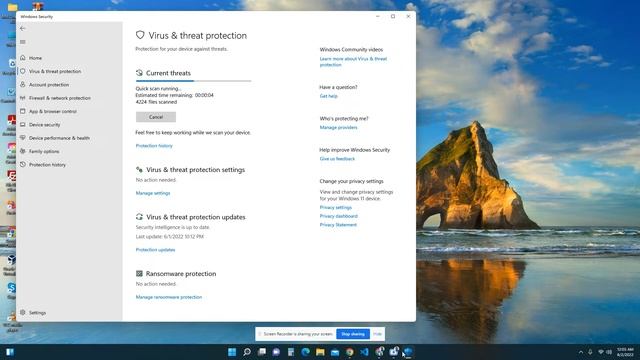Click Manage ransomware protection link
This screenshot has width=640, height=360.
coord(169,297)
